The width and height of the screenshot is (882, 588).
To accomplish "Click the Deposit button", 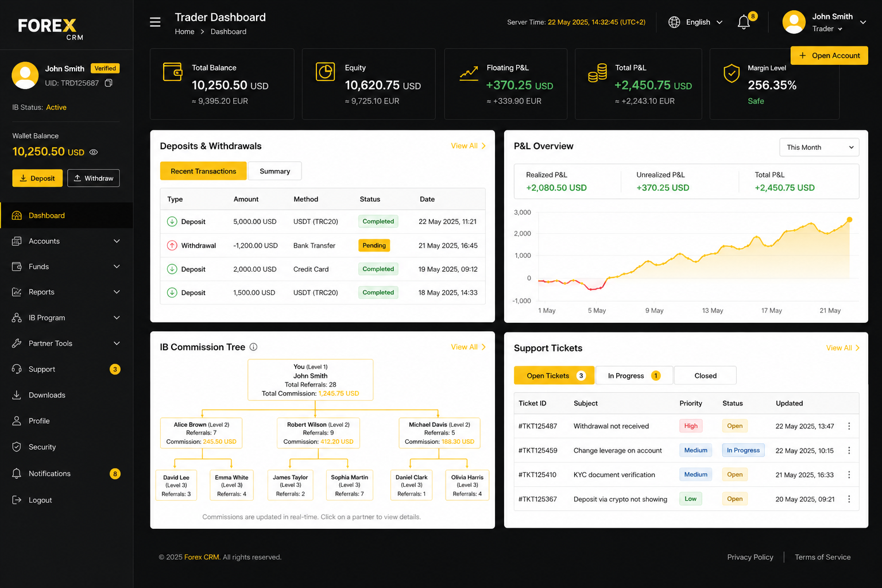I will 37,178.
